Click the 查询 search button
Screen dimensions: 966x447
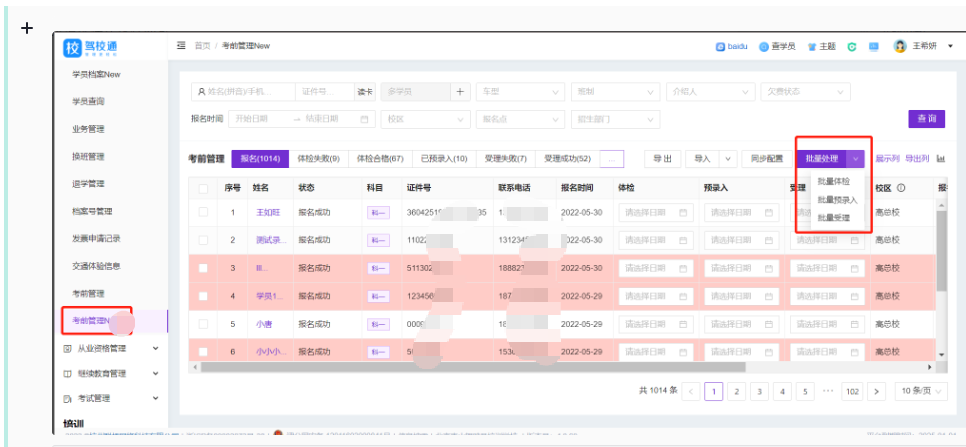coord(925,118)
